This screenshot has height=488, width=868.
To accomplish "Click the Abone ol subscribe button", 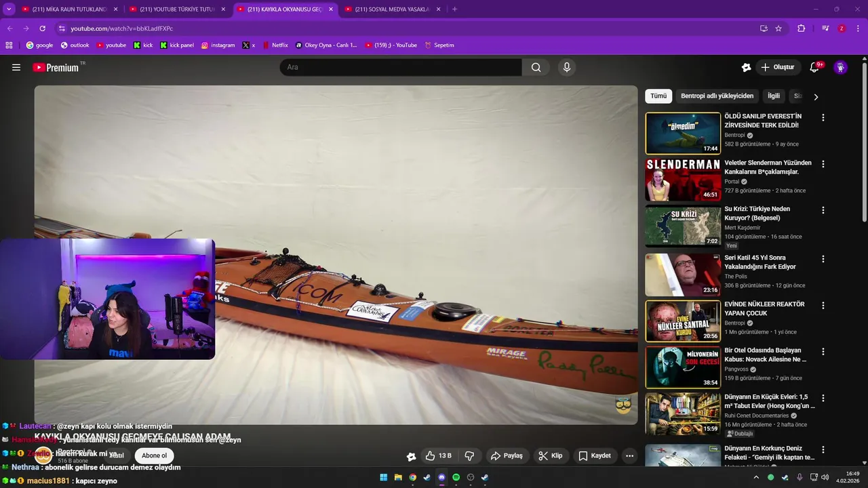I will pos(154,456).
